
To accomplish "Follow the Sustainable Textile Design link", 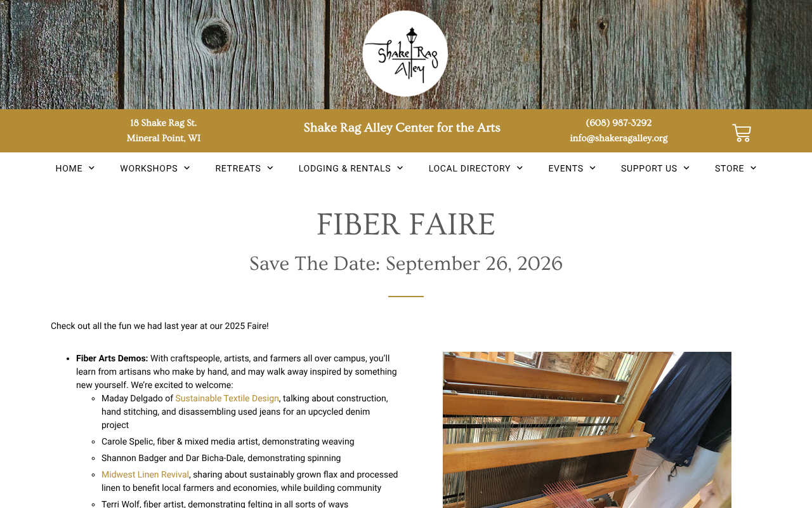I will tap(227, 398).
